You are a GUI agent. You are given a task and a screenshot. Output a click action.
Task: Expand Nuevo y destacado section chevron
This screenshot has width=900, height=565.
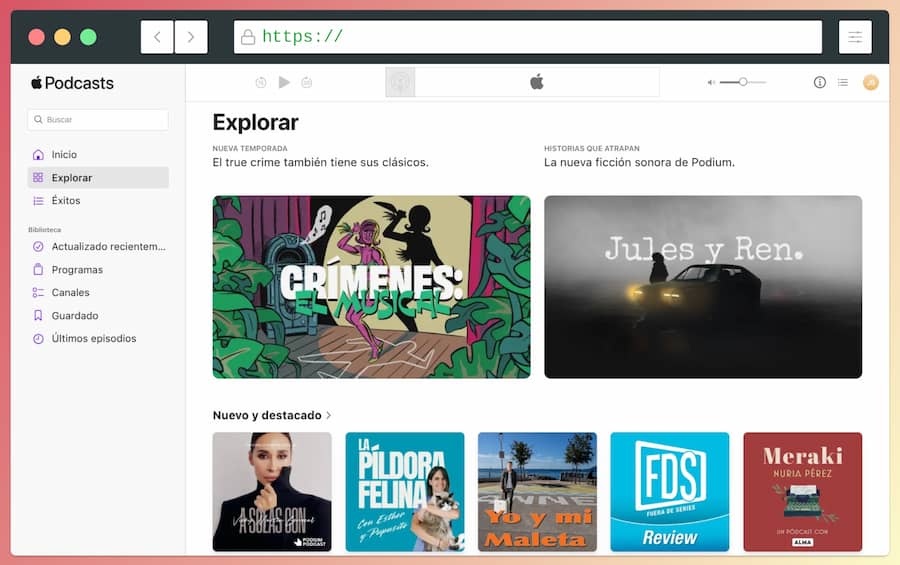coord(329,415)
